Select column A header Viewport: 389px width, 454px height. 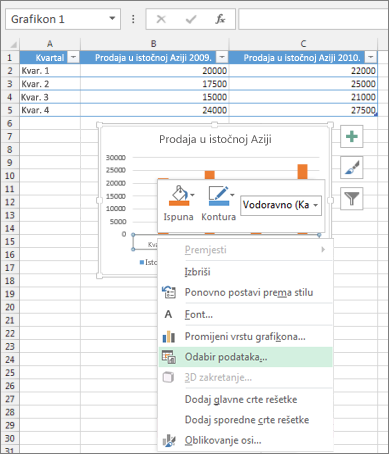(50, 44)
